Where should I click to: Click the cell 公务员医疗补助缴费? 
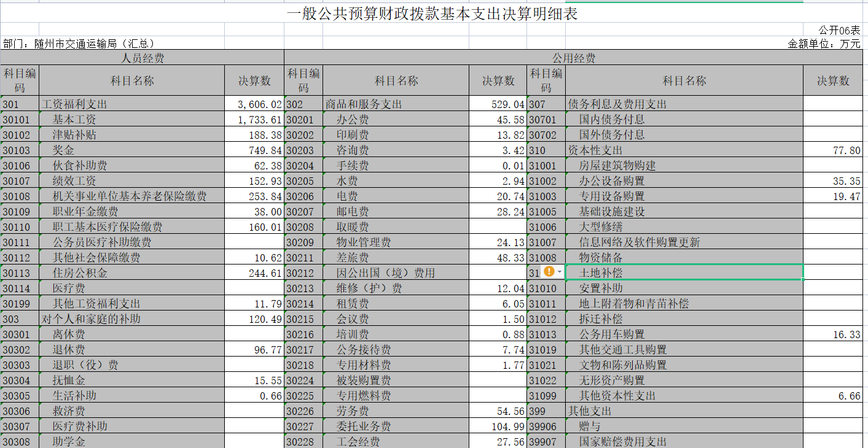(132, 242)
